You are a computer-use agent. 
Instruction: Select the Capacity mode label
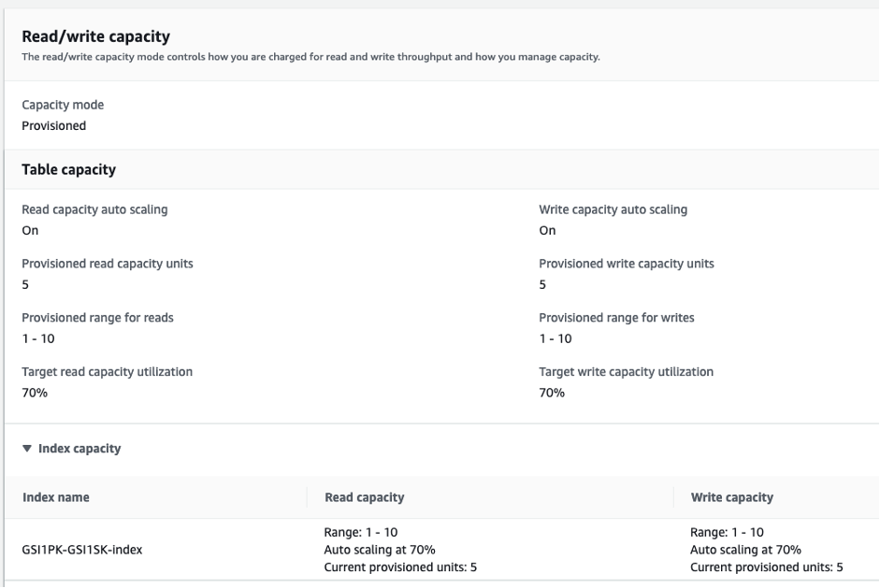click(x=63, y=106)
